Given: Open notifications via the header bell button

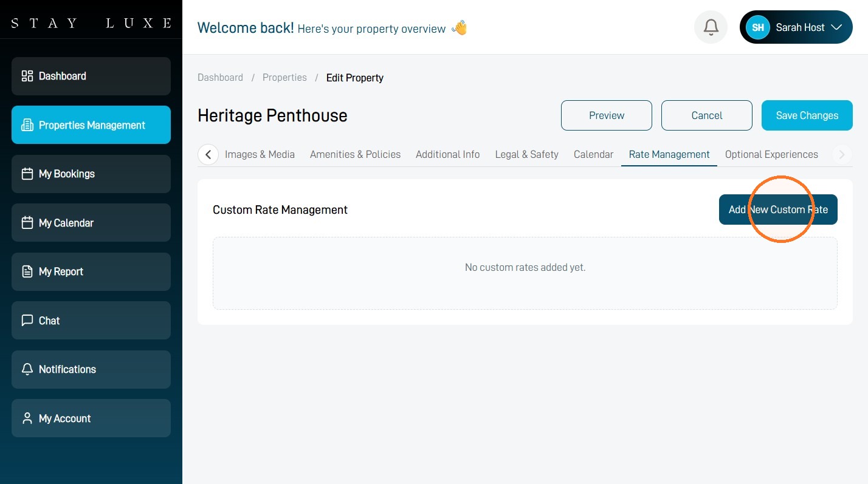Looking at the screenshot, I should coord(711,27).
